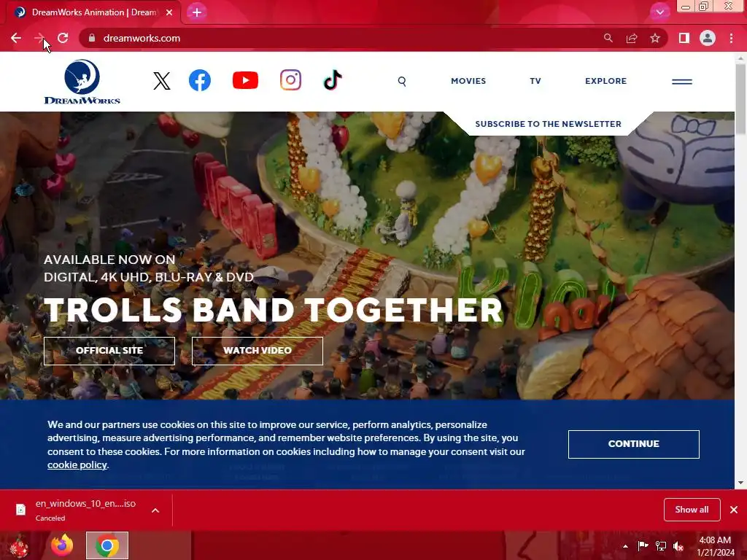Open DreamWorks Instagram profile
The image size is (747, 560).
pyautogui.click(x=290, y=80)
